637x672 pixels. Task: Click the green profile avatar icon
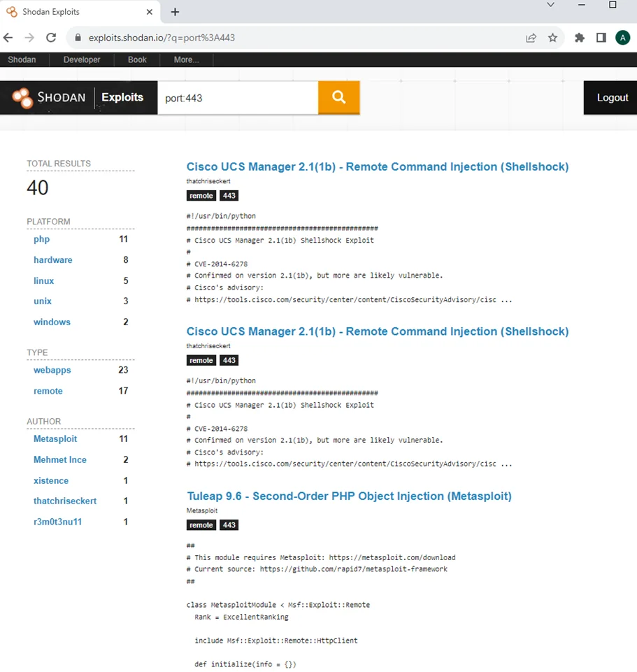coord(622,37)
